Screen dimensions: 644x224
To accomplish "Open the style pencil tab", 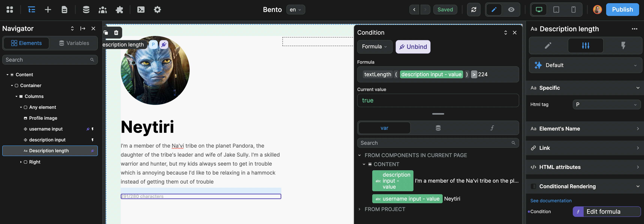I will (548, 46).
